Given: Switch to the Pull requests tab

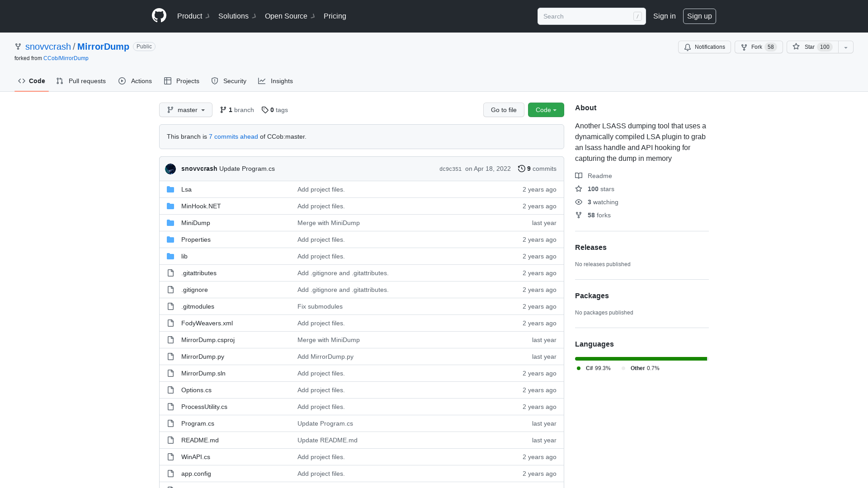Looking at the screenshot, I should pyautogui.click(x=81, y=81).
